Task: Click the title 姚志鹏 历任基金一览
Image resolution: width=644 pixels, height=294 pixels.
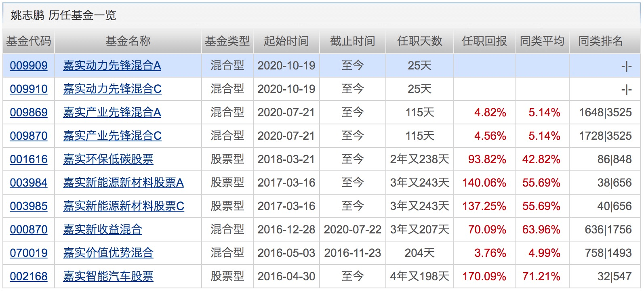Action: click(63, 15)
